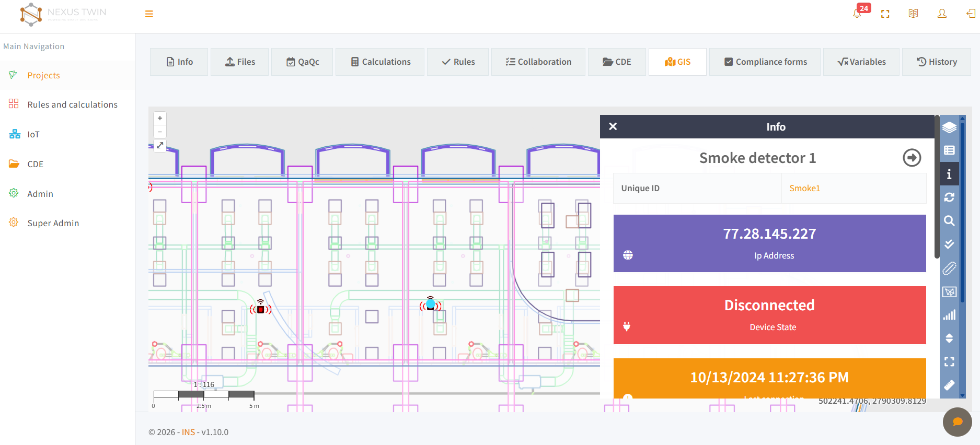Toggle the hamburger sidebar menu
This screenshot has width=980, height=445.
click(149, 14)
